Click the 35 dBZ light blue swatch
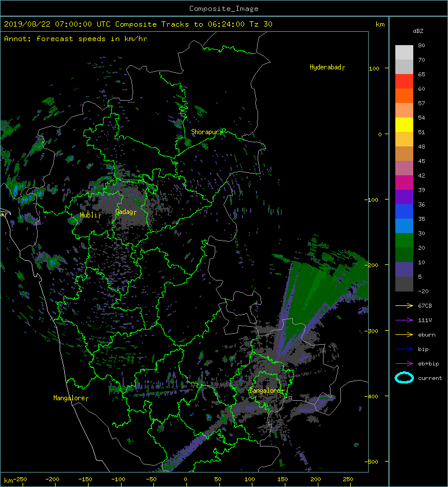 tap(404, 226)
